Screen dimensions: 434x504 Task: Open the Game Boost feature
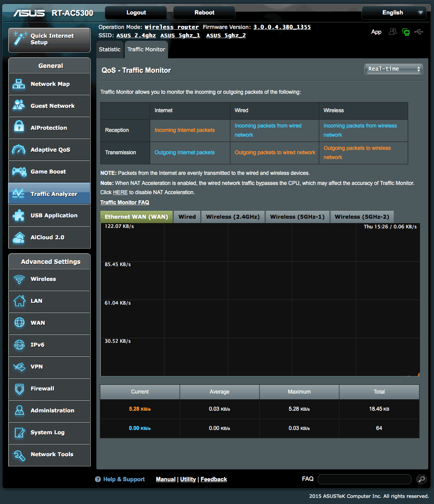[x=49, y=171]
